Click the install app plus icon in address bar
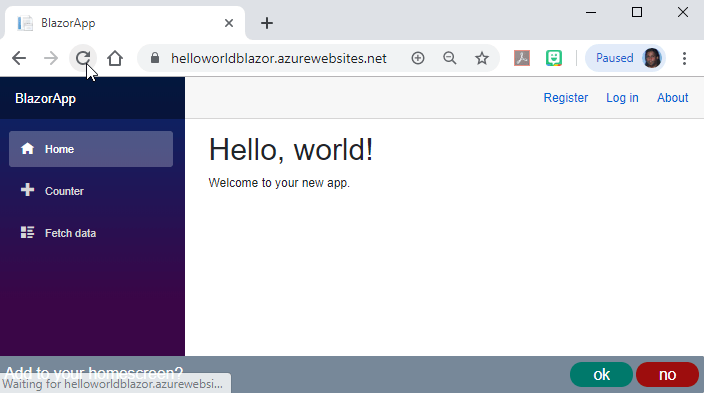Image resolution: width=704 pixels, height=393 pixels. click(x=418, y=58)
